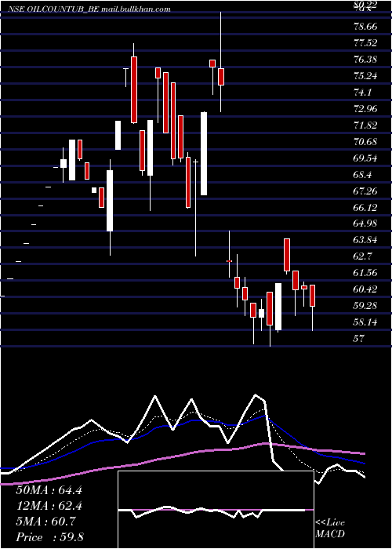
Task: Click the 5MA : 60.7 legend text
Action: click(x=45, y=522)
